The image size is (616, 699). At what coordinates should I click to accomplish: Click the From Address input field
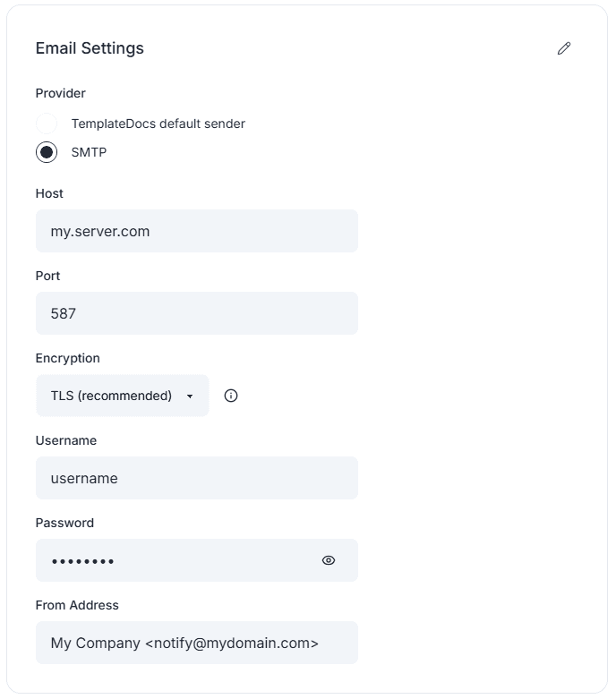click(x=197, y=643)
